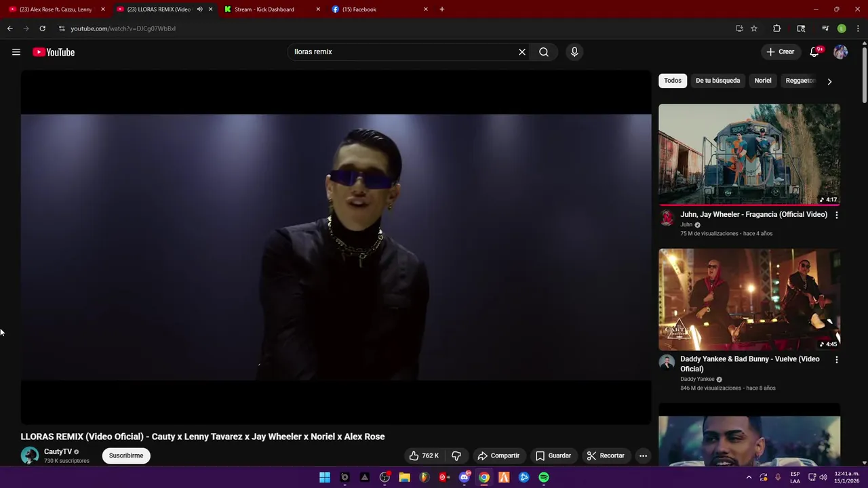Click the Guardar button
Viewport: 868px width, 488px height.
[x=553, y=455]
